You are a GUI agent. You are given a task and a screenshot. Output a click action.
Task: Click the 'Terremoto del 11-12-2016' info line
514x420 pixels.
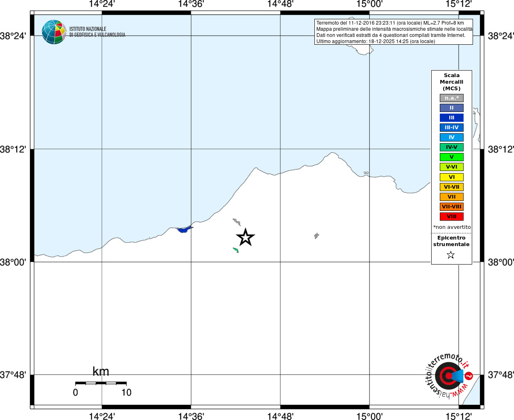[390, 23]
